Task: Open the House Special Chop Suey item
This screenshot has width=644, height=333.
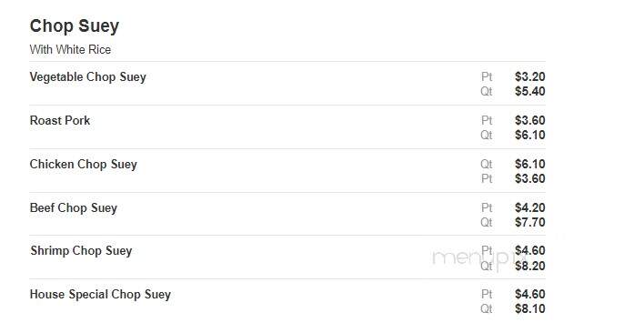Action: tap(100, 295)
